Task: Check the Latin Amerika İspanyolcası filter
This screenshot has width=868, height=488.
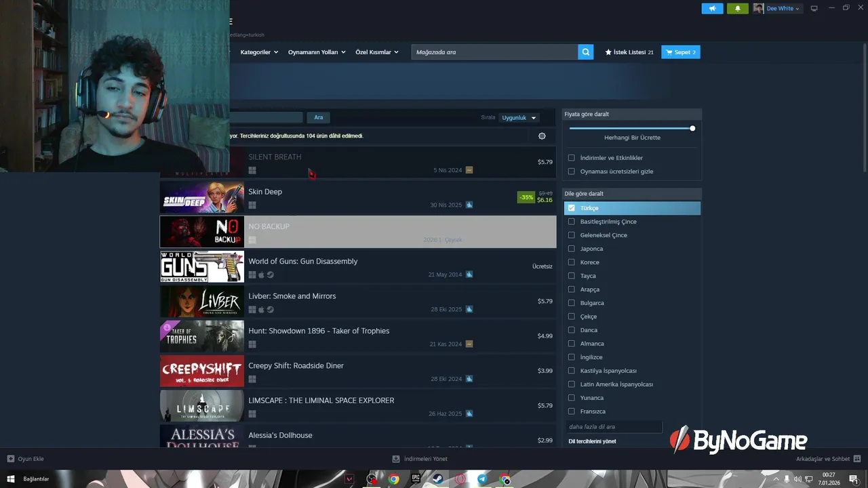Action: 572,384
